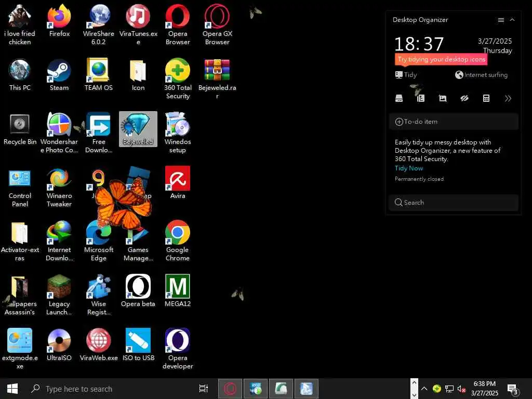This screenshot has height=399, width=532.
Task: Select the ISO to USB shortcut
Action: click(138, 345)
